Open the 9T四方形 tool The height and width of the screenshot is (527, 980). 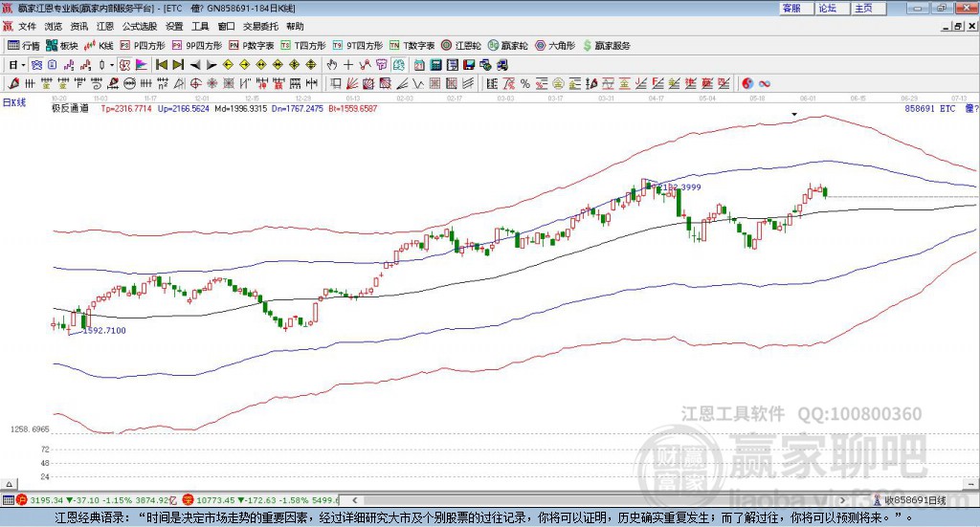(358, 46)
